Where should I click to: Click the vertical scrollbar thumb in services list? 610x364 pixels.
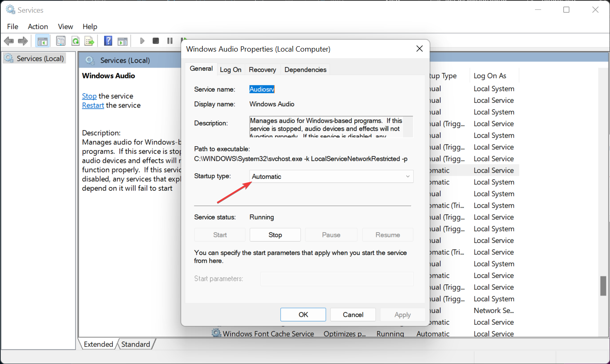click(x=603, y=286)
